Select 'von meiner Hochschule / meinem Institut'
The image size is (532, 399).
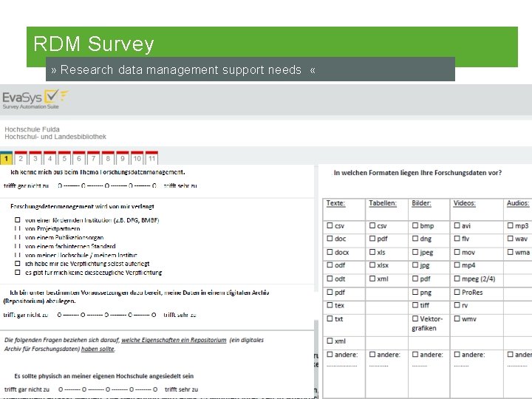(17, 255)
